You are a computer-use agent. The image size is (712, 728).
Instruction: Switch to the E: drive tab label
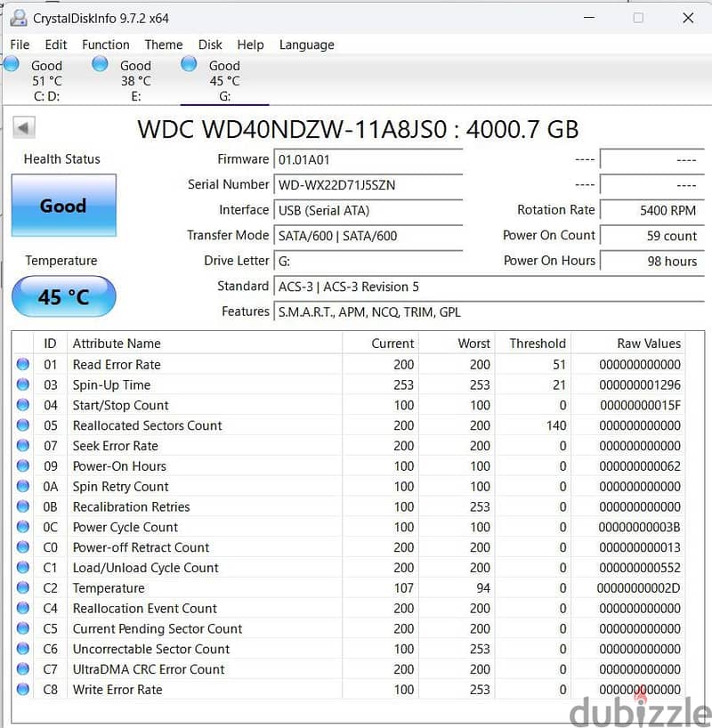click(136, 97)
